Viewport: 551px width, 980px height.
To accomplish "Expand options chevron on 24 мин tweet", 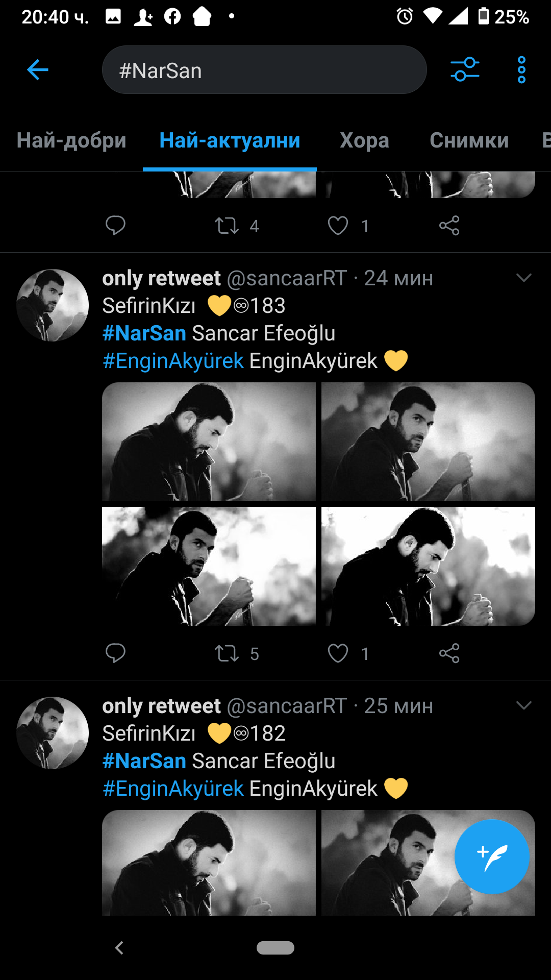I will [x=524, y=278].
